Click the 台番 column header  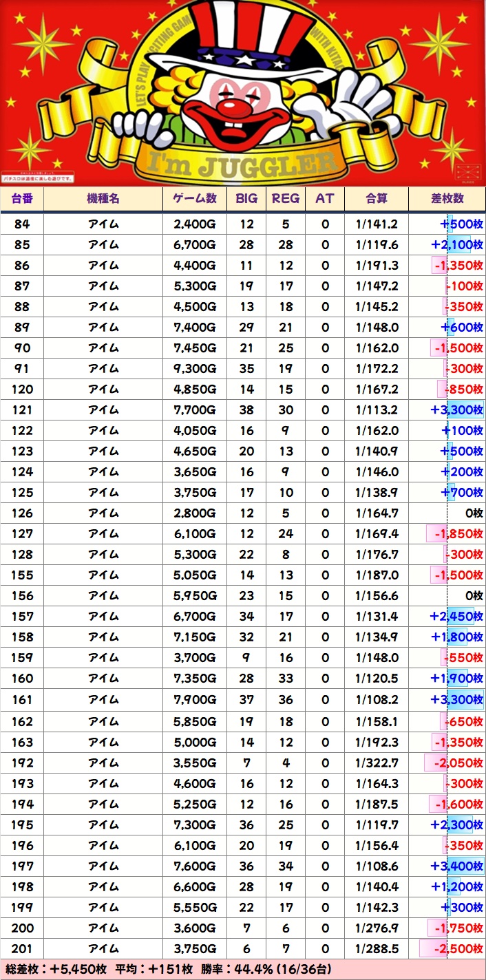click(x=22, y=199)
